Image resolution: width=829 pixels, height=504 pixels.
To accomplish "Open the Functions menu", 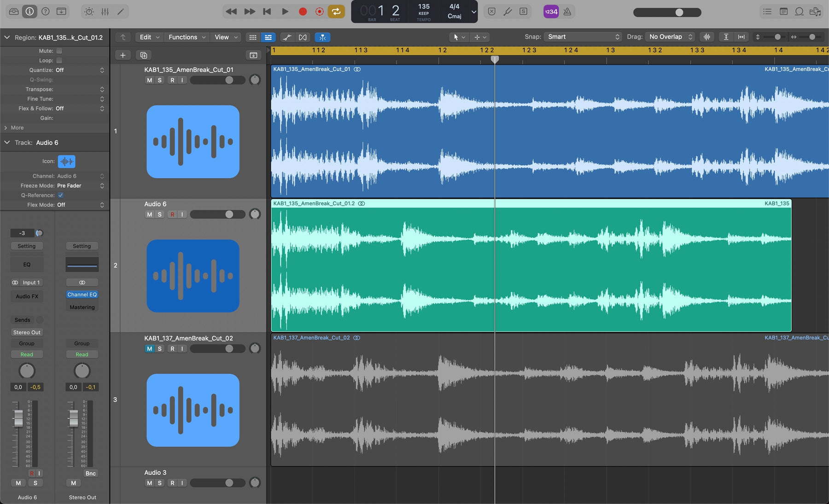I will tap(187, 37).
